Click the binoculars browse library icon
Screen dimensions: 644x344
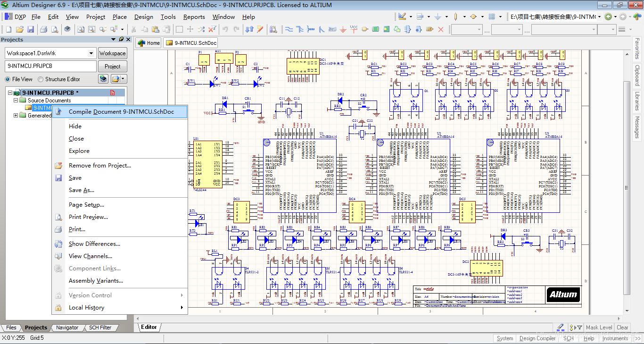273,29
